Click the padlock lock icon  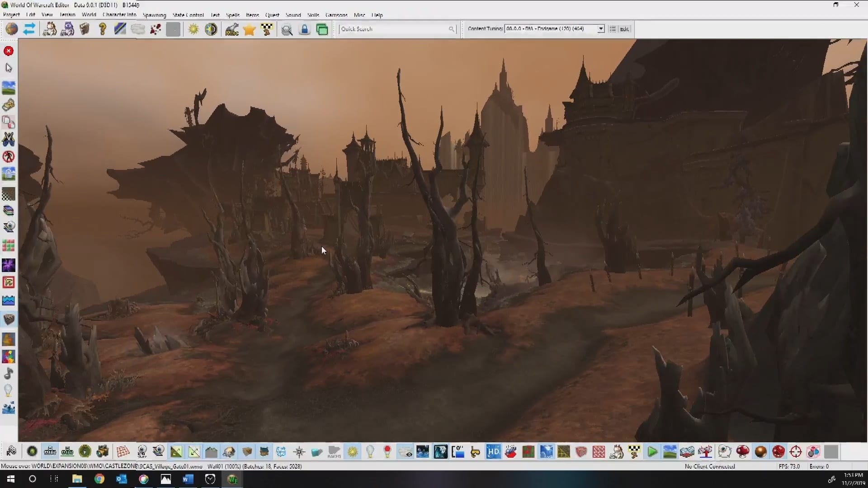[305, 29]
